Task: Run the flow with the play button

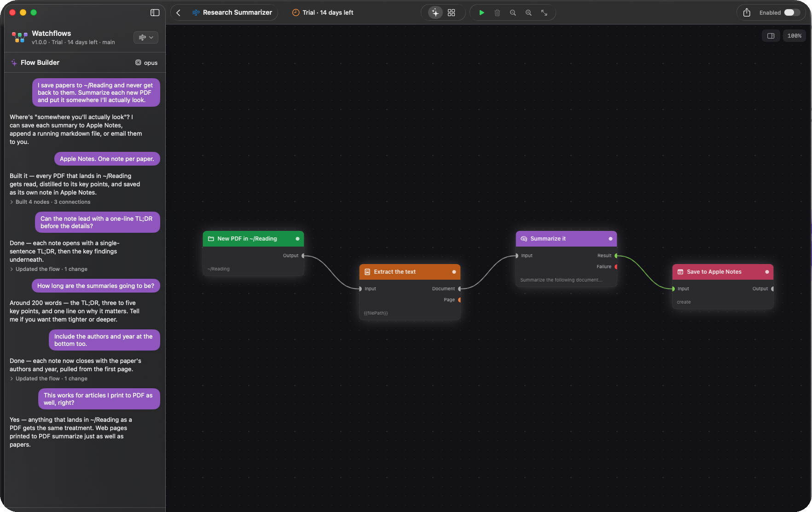Action: click(481, 12)
